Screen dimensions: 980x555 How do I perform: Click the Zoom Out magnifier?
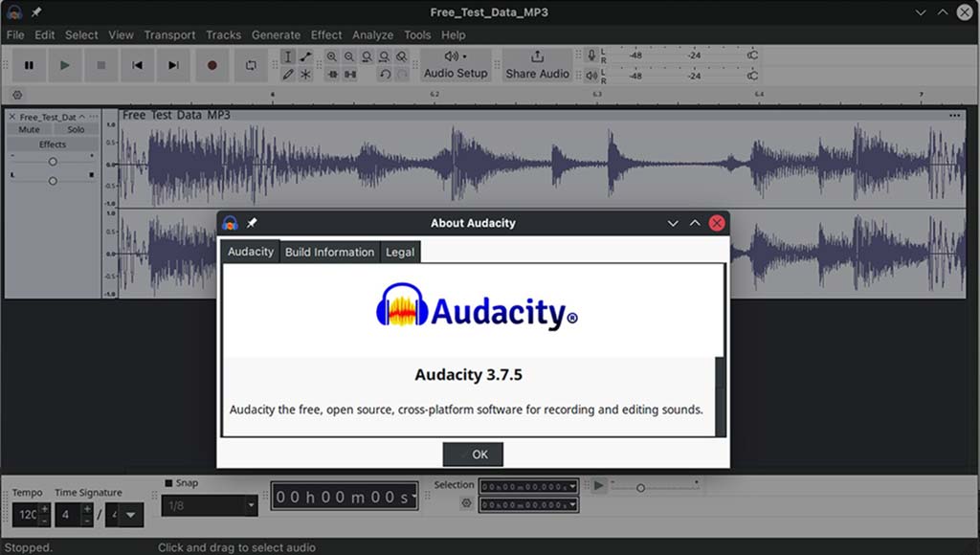pyautogui.click(x=349, y=56)
